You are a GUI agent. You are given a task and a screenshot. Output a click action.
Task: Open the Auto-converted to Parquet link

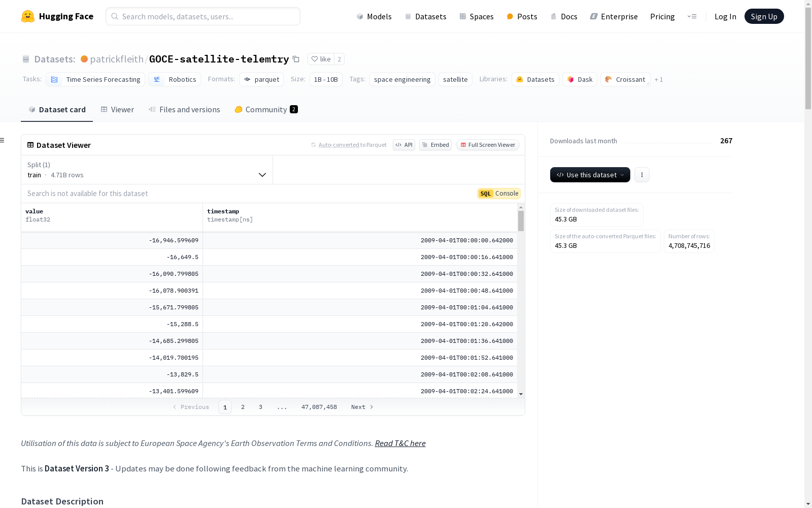tap(339, 145)
